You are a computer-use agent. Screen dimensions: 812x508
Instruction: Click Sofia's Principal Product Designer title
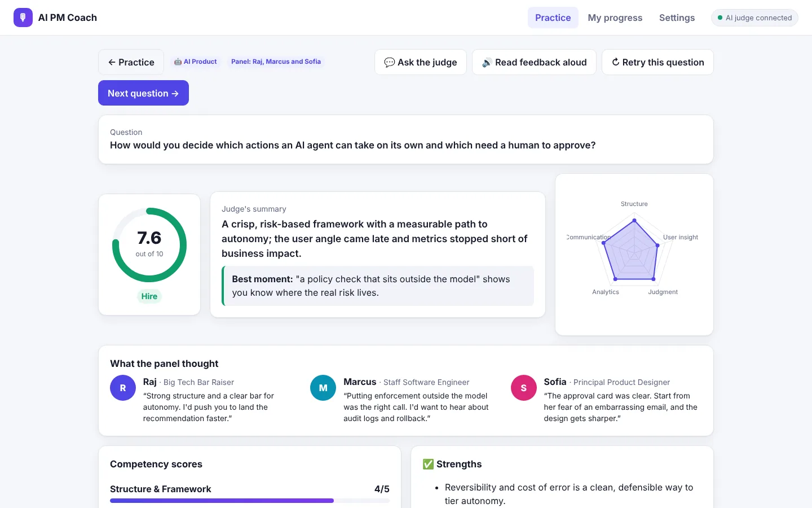point(621,382)
